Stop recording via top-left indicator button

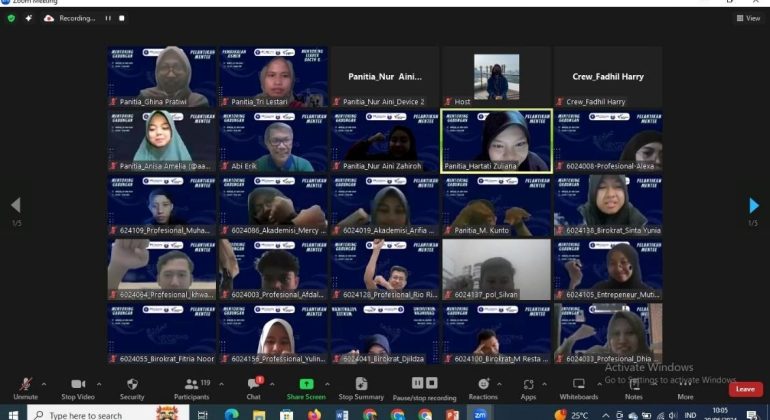[122, 18]
